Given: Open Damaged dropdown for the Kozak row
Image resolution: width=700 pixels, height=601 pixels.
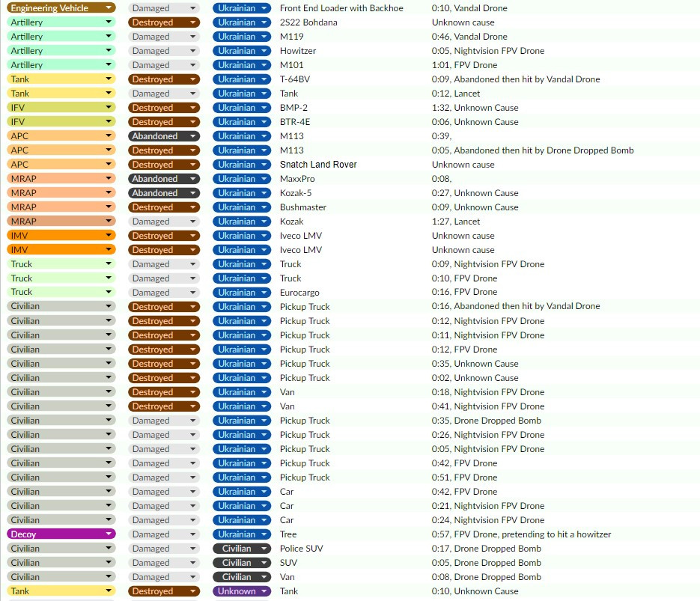Looking at the screenshot, I should click(164, 222).
